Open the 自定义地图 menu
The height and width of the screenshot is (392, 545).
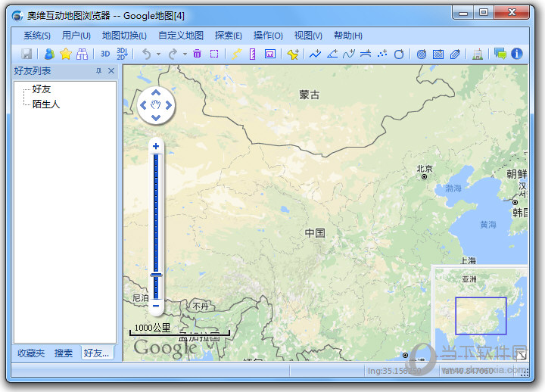(x=181, y=36)
